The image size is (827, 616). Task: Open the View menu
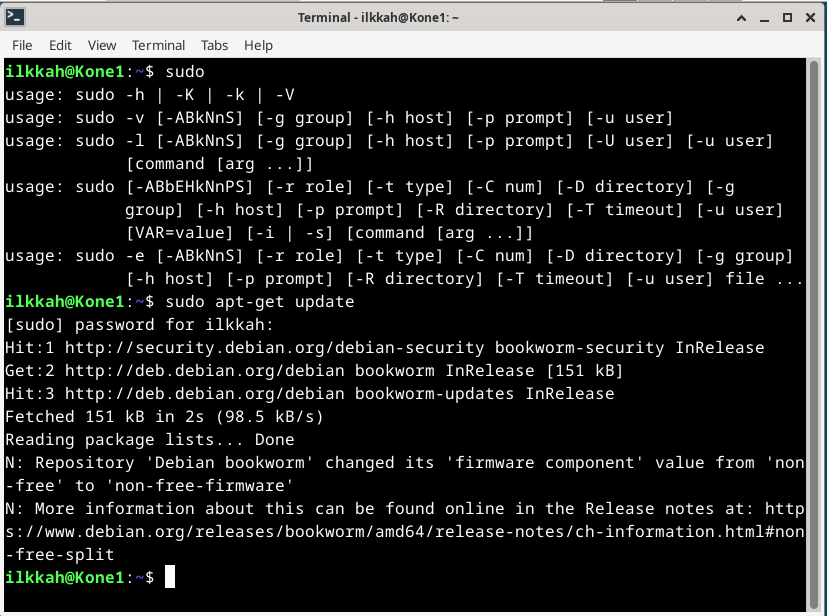pos(102,45)
